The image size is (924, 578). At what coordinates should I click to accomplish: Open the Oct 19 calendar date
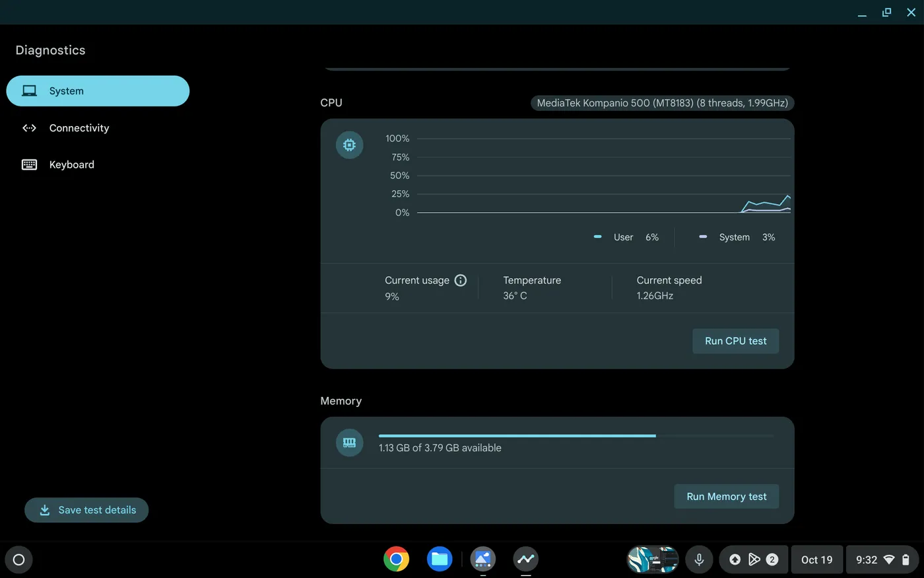[x=816, y=560]
